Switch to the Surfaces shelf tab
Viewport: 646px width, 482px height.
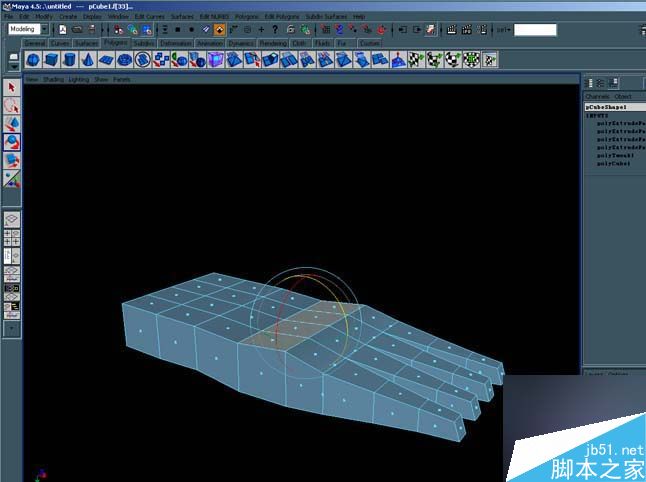(87, 43)
